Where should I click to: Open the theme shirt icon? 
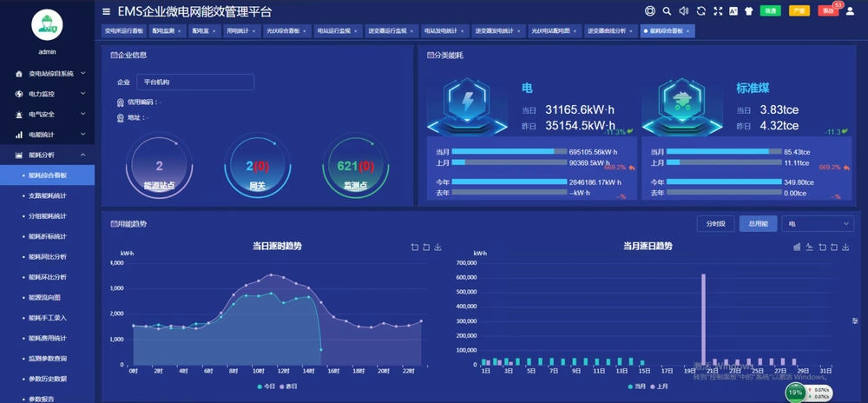click(x=749, y=11)
